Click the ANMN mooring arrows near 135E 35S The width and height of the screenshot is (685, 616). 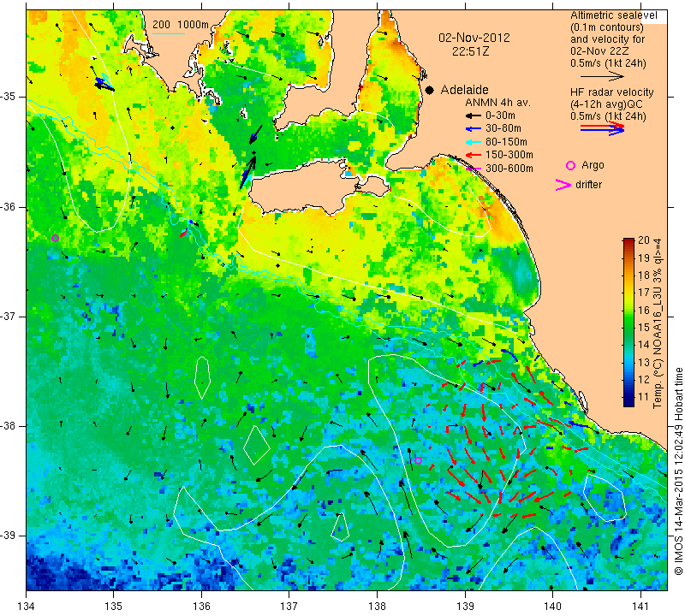pos(104,82)
